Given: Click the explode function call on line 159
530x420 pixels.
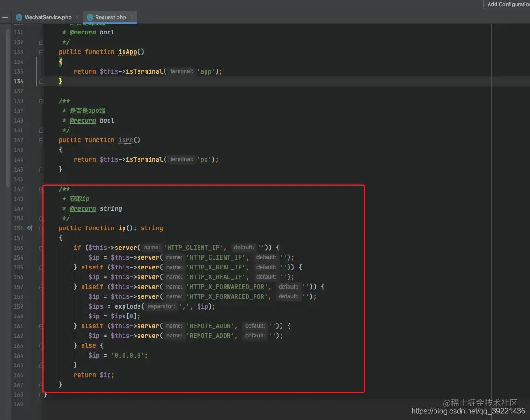Looking at the screenshot, I should [x=127, y=306].
